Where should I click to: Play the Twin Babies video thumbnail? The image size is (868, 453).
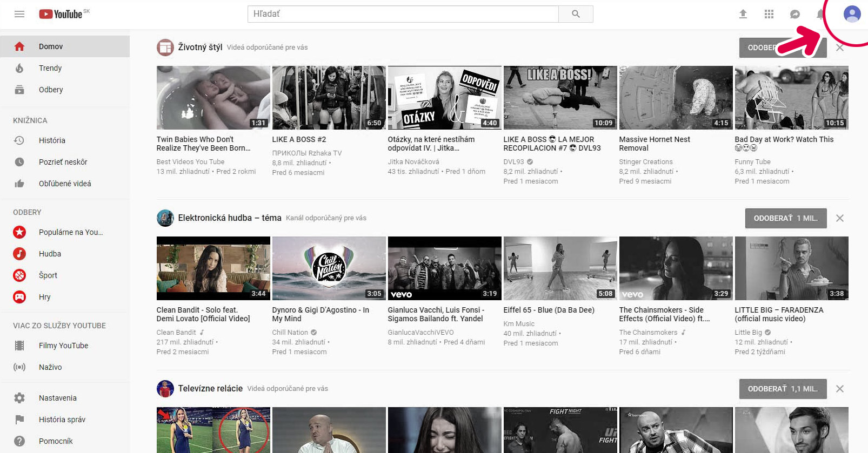click(x=213, y=98)
